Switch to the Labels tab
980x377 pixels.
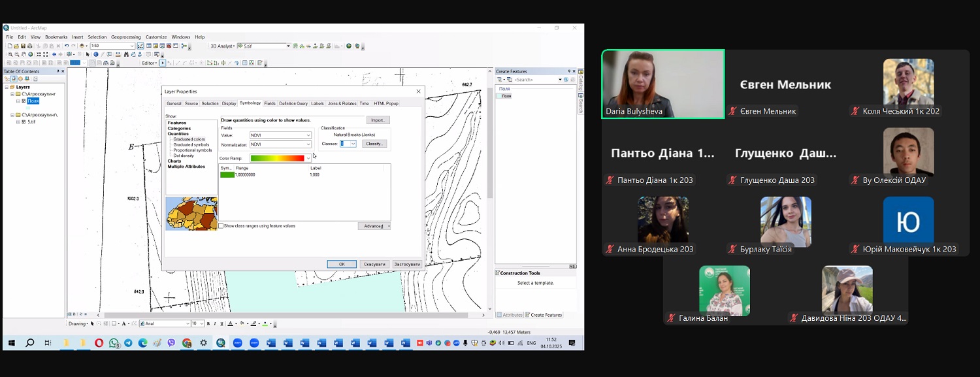point(317,103)
